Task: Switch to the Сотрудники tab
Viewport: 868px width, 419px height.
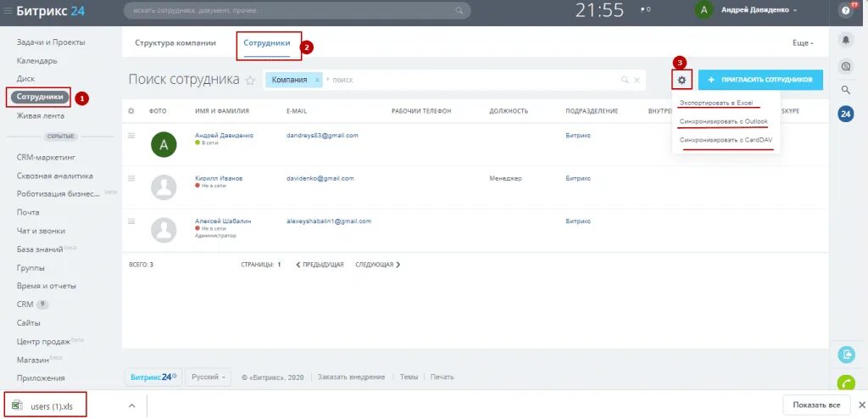Action: click(267, 42)
